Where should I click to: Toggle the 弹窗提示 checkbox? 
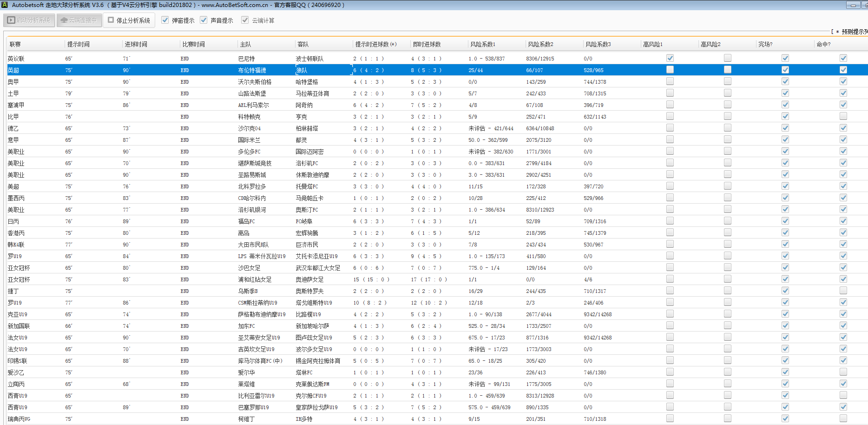pyautogui.click(x=165, y=20)
